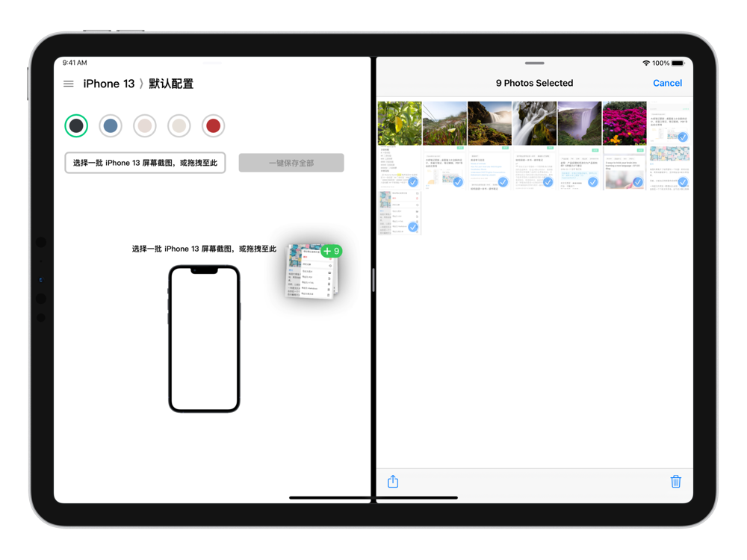The height and width of the screenshot is (560, 747).
Task: Deselect the colorful pattern screenshot in second row
Action: tap(669, 168)
